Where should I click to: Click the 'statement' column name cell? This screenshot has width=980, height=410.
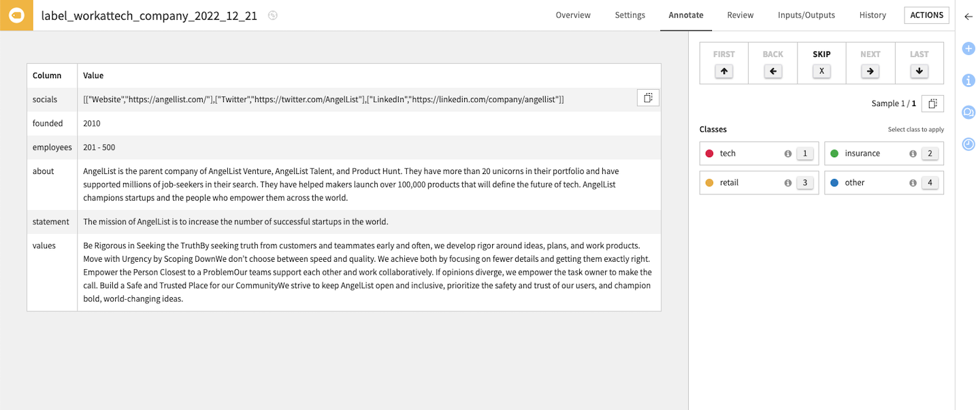[52, 222]
